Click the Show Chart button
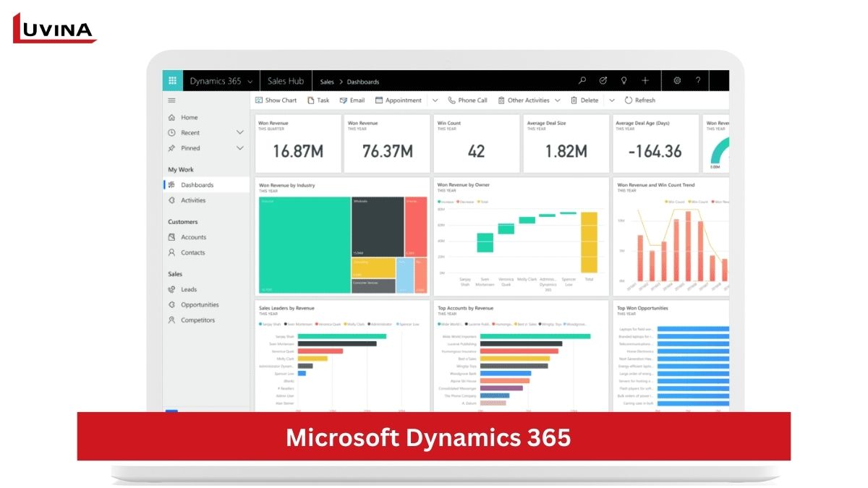 click(x=276, y=100)
